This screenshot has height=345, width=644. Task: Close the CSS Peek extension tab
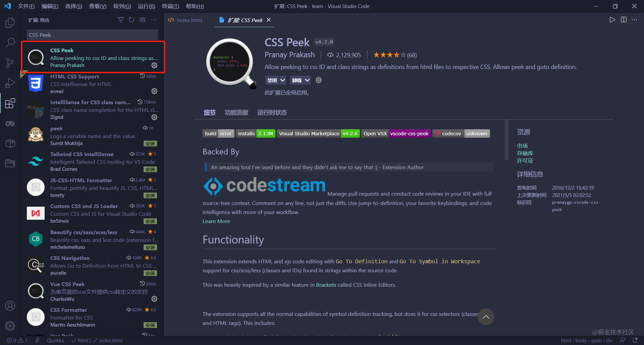tap(269, 20)
